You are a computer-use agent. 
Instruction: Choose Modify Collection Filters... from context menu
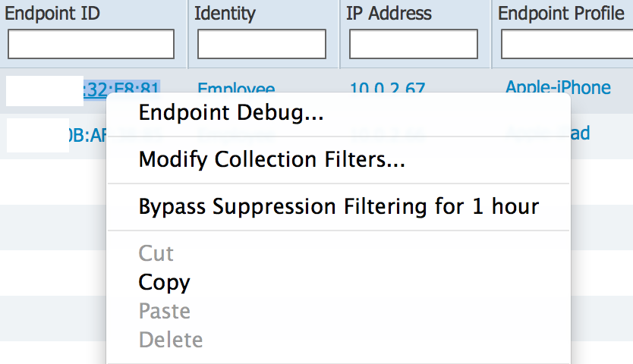click(271, 160)
